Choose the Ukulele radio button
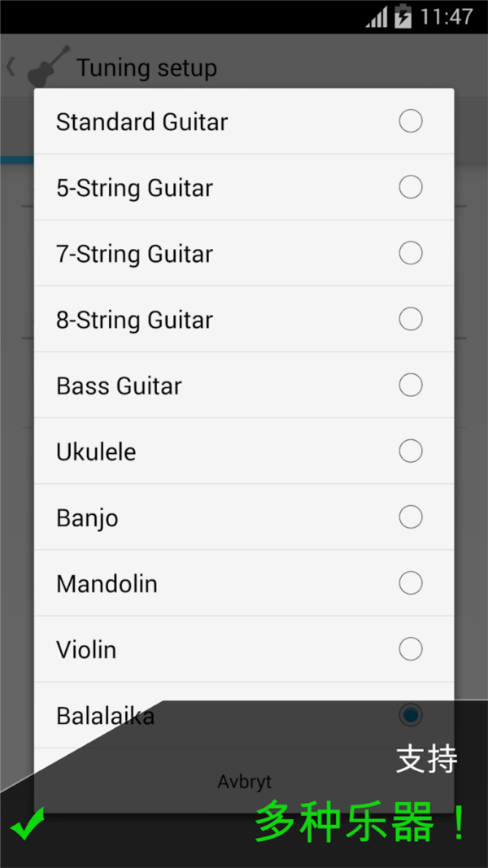The height and width of the screenshot is (868, 488). click(x=411, y=451)
